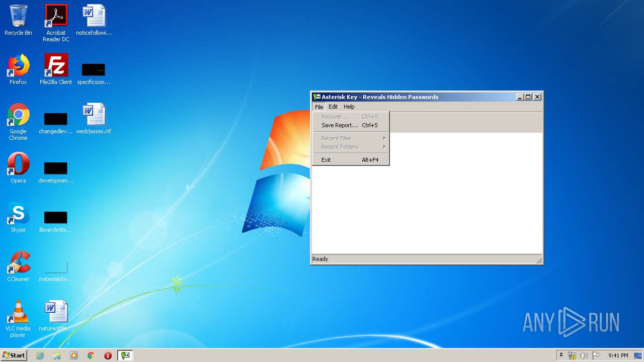Launch Acrobat Reader DC from desktop
Image resolution: width=644 pixels, height=362 pixels.
point(56,23)
